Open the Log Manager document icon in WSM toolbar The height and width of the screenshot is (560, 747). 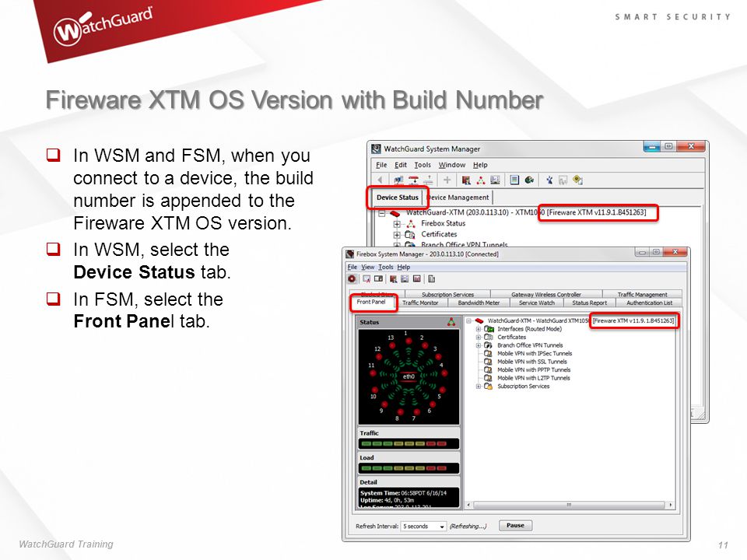coord(514,180)
